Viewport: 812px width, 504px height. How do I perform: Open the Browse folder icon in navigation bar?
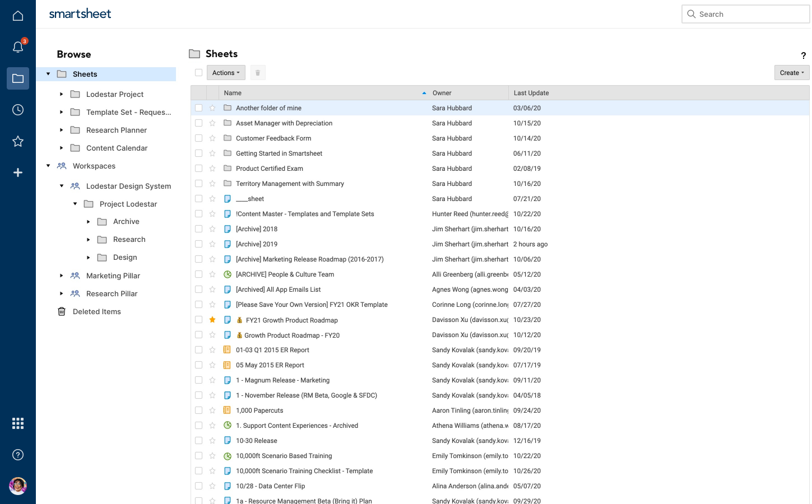pyautogui.click(x=18, y=78)
